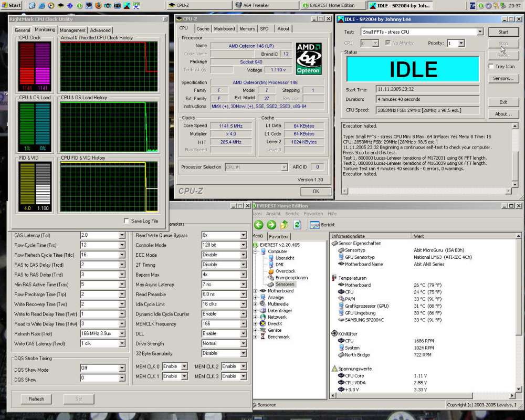525x420 pixels.
Task: Click the Temperaturen thermometer icon
Action: 334,278
